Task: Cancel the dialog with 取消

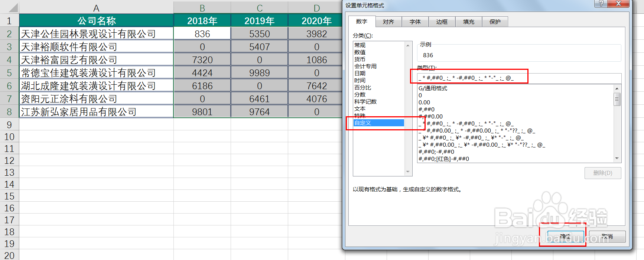Action: [x=607, y=236]
